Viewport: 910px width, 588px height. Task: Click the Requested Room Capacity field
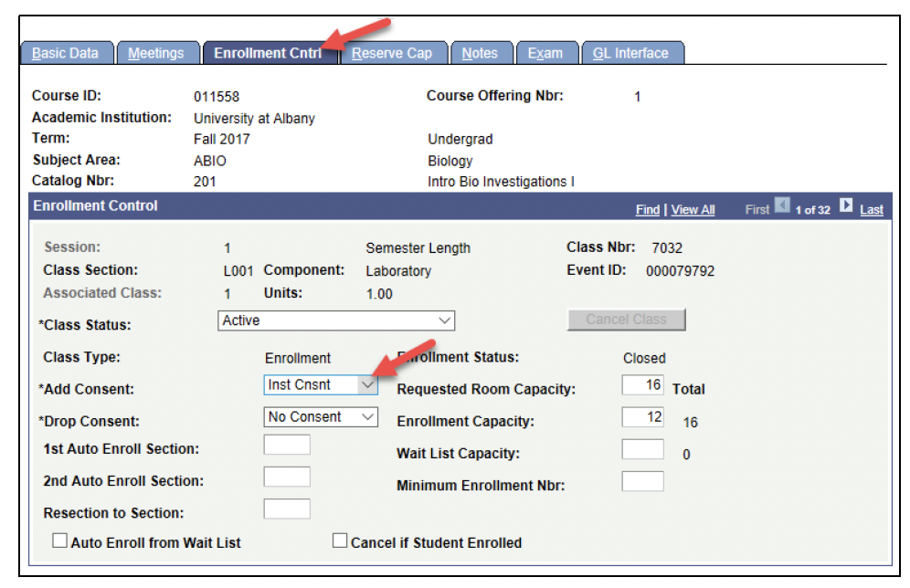point(642,385)
